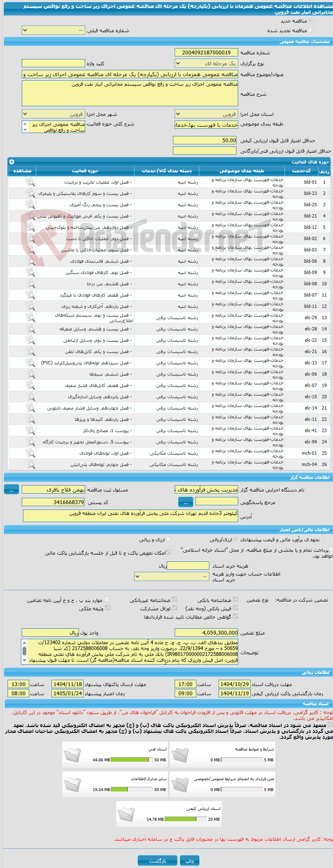
Task: Collapse the activity areas (حوزه های فعالیت) panel
Action: (x=12, y=162)
